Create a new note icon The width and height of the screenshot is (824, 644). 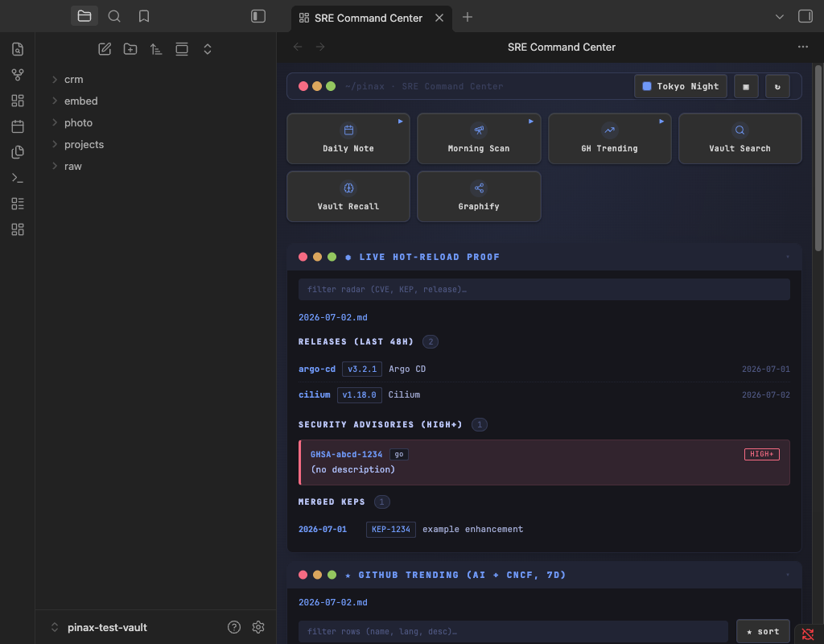[105, 49]
